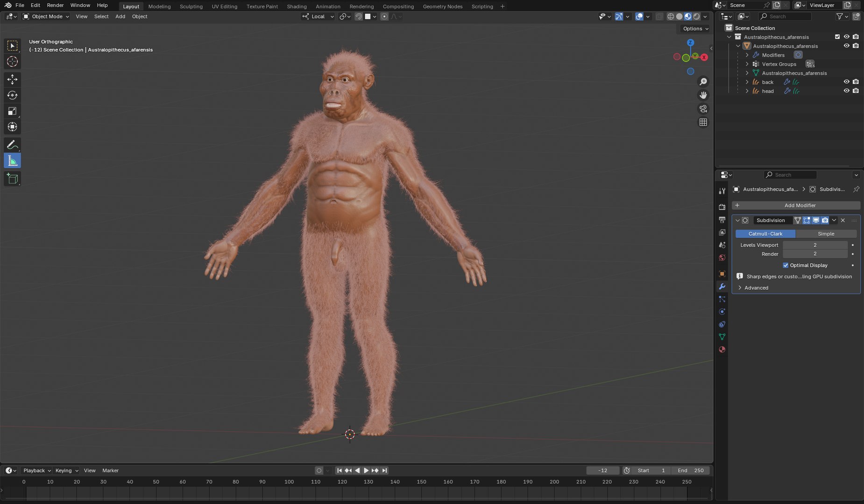Viewport: 864px width, 504px height.
Task: Select the Simple subdivision type
Action: (x=826, y=234)
